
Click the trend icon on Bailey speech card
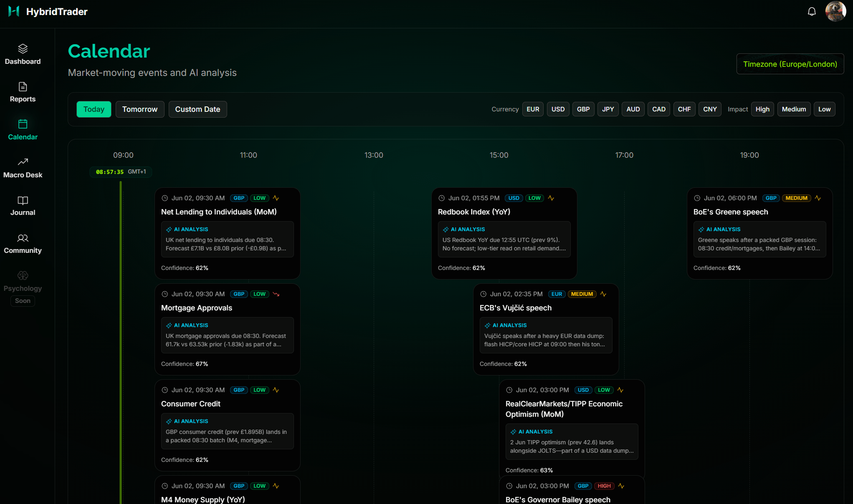(621, 486)
